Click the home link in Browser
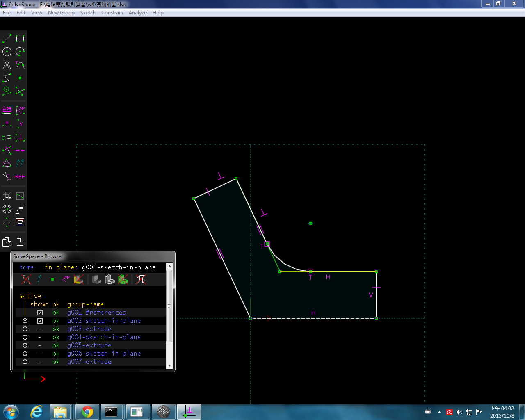 26,267
